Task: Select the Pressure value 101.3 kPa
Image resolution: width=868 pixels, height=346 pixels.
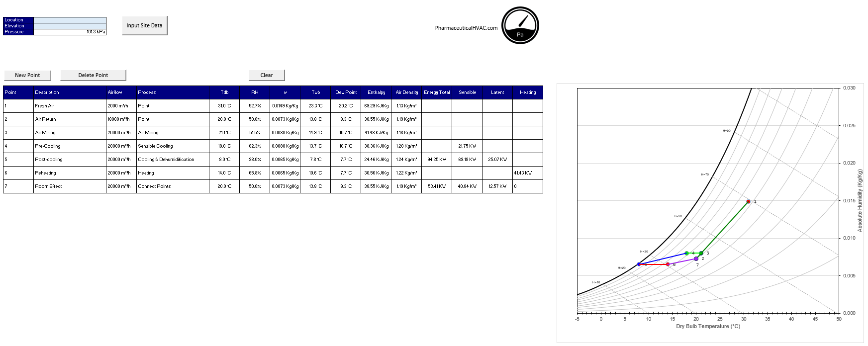Action: (70, 32)
